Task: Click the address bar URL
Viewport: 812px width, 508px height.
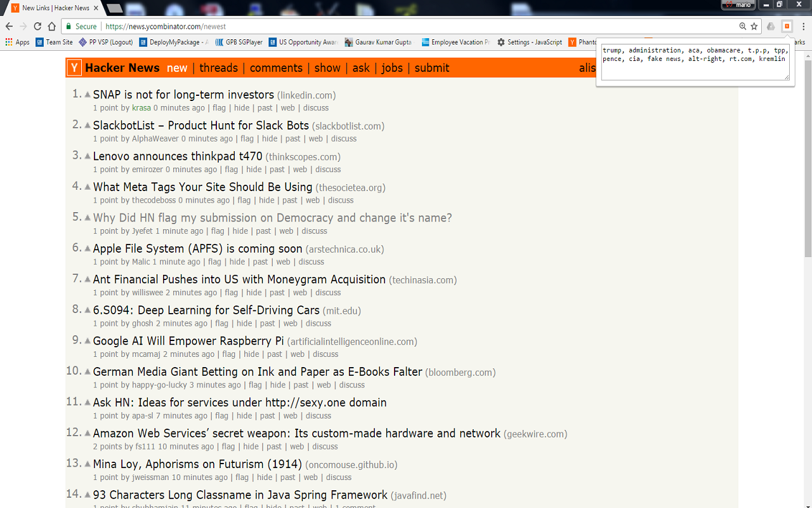Action: [165, 27]
